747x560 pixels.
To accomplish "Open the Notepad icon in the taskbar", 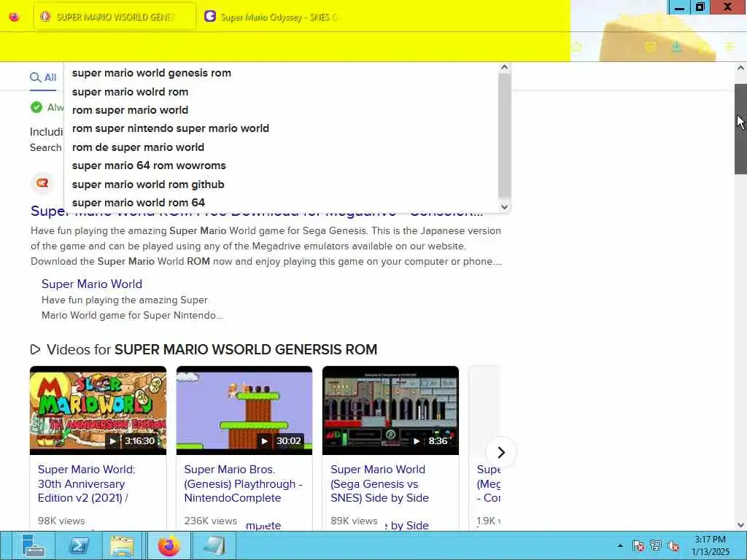I will (x=214, y=545).
